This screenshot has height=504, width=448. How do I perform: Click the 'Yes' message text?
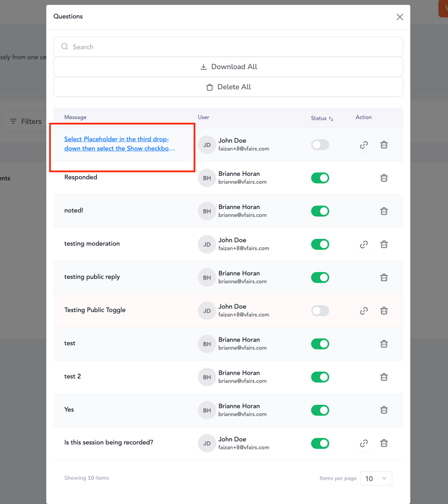pyautogui.click(x=69, y=410)
